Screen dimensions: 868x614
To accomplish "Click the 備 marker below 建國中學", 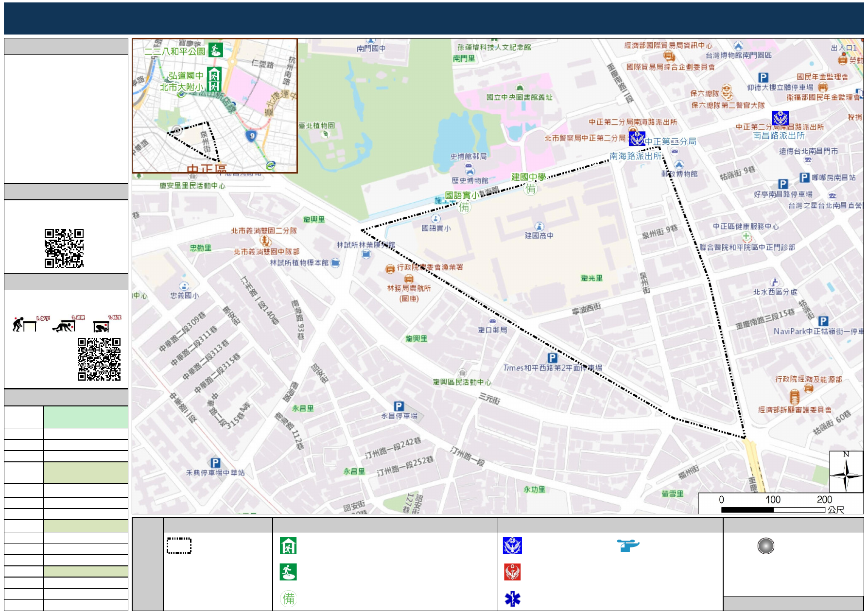I will pos(531,189).
